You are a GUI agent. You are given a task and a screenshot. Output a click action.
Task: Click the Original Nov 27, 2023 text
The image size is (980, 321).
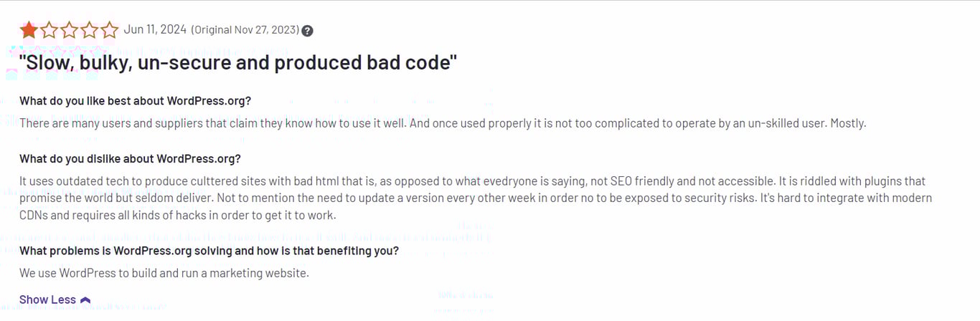(x=245, y=30)
